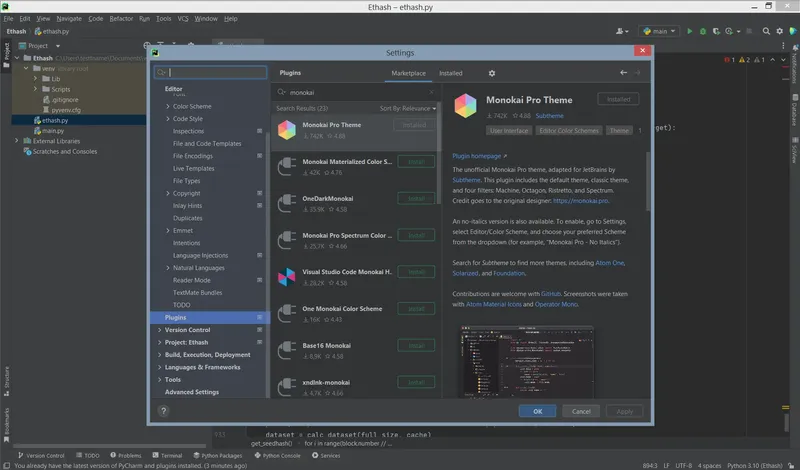Click plugin description vertical scrollbar
Image resolution: width=800 pixels, height=470 pixels.
(648, 181)
